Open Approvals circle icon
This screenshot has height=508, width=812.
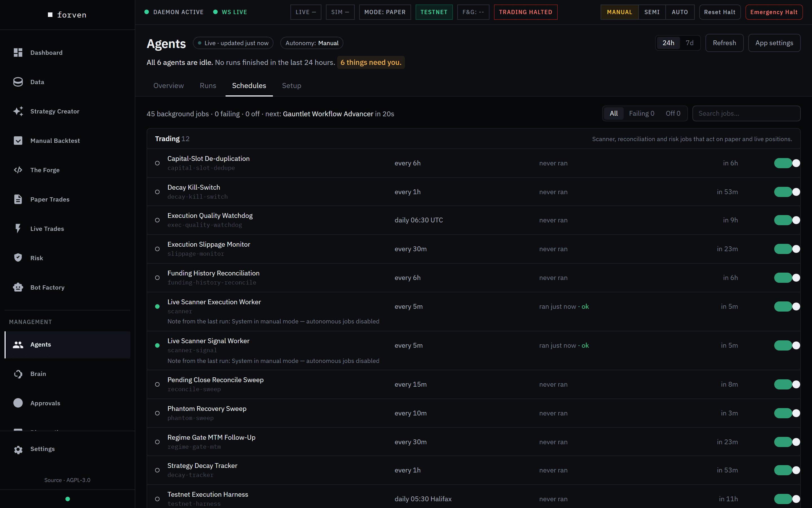18,403
